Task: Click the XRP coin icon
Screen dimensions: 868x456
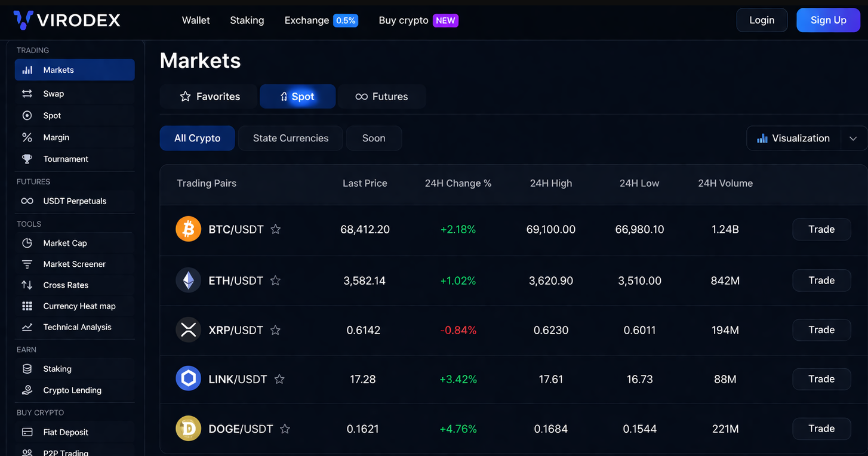Action: coord(188,330)
